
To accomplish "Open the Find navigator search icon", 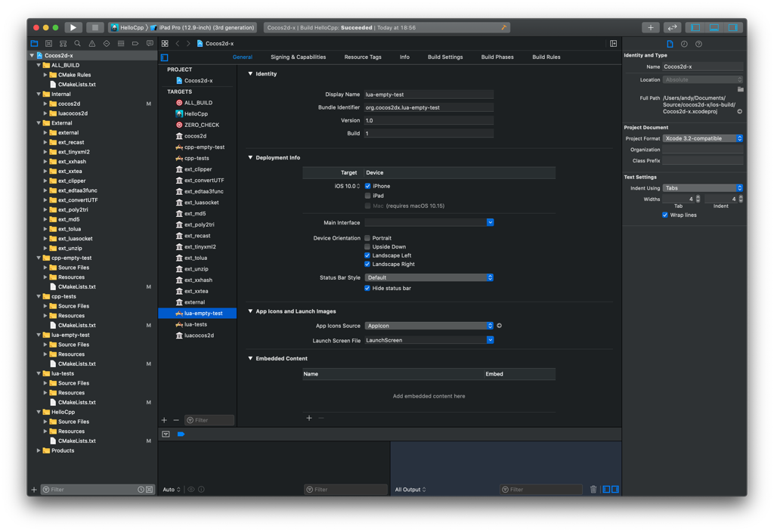I will (x=77, y=44).
